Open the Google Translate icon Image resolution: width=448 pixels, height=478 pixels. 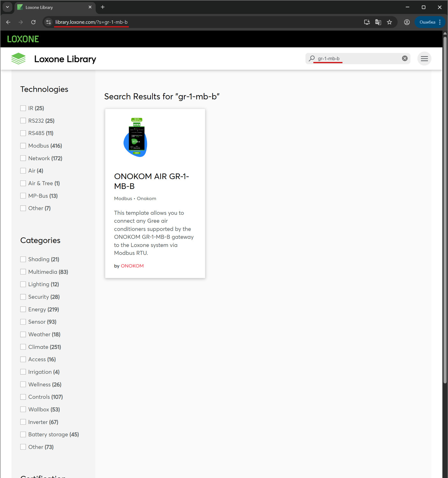click(378, 22)
